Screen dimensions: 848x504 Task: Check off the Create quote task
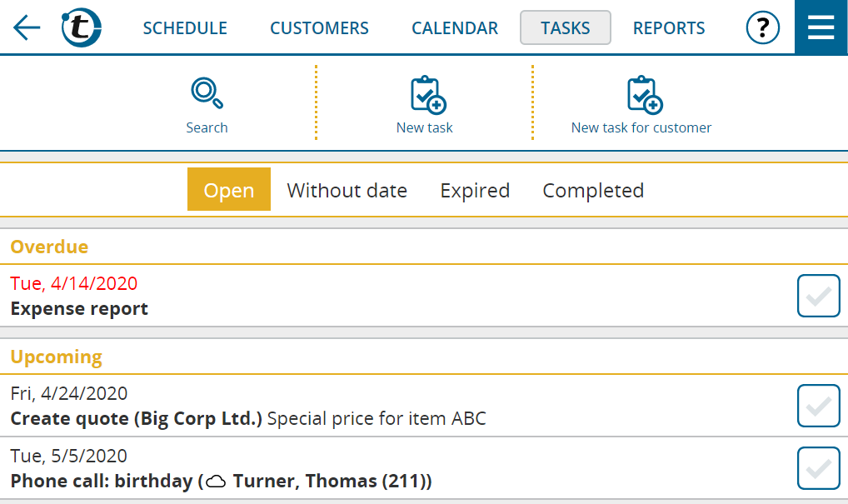tap(818, 406)
